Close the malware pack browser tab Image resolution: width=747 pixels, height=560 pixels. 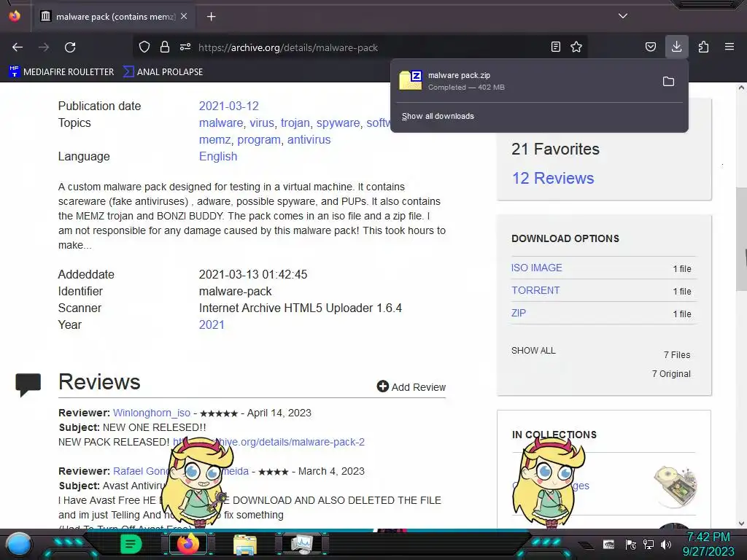coord(184,16)
